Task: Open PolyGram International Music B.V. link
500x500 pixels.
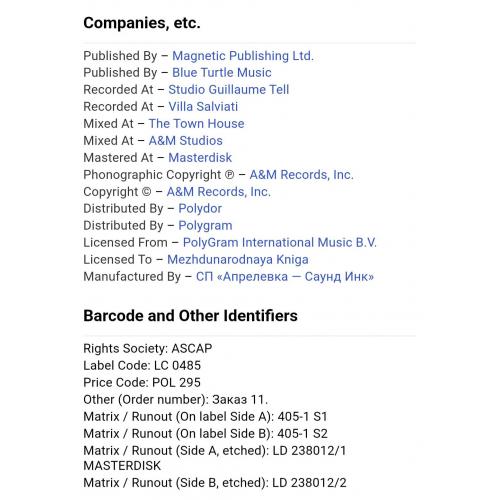Action: click(x=280, y=243)
